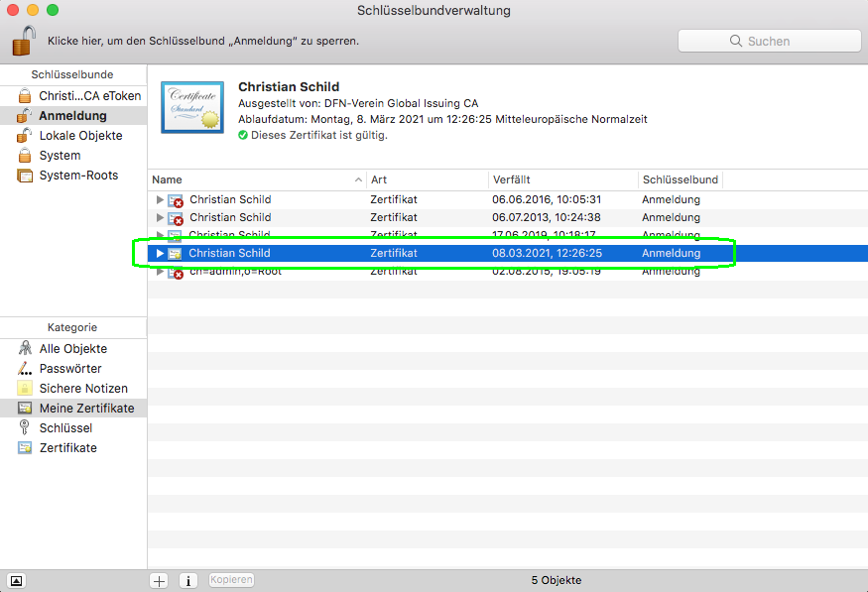Click the Art column header

(427, 179)
